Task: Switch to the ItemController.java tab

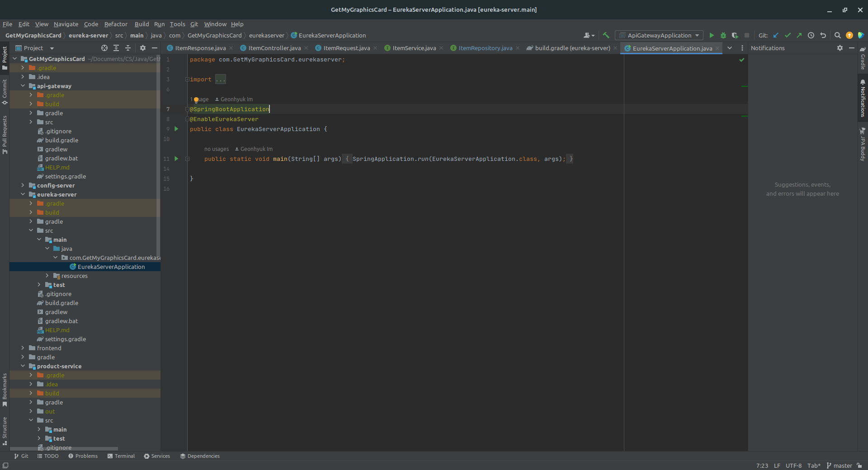Action: [274, 48]
